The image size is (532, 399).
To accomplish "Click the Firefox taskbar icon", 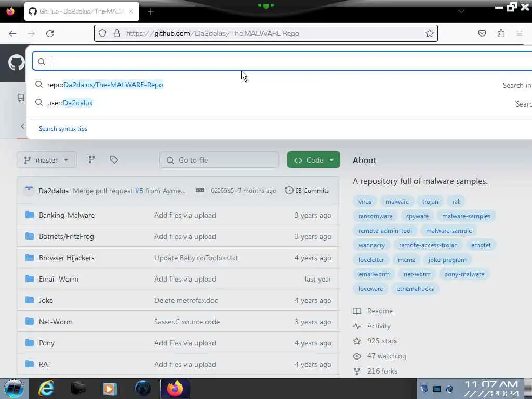I will point(175,389).
